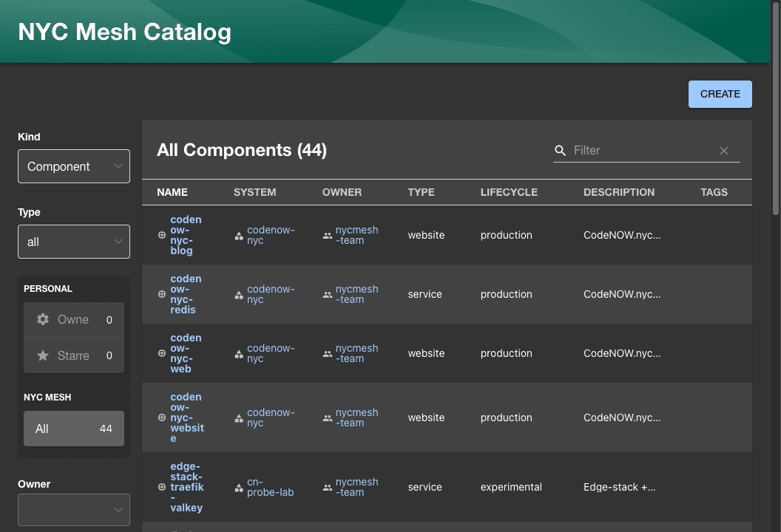Click group icon in codenow-nyc-web row
This screenshot has height=532, width=781.
coord(327,354)
